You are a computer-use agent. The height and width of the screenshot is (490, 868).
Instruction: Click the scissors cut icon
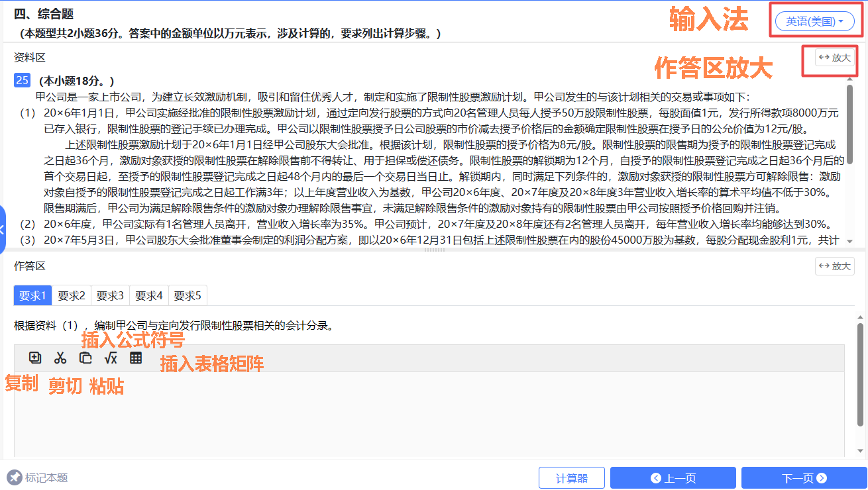(60, 358)
